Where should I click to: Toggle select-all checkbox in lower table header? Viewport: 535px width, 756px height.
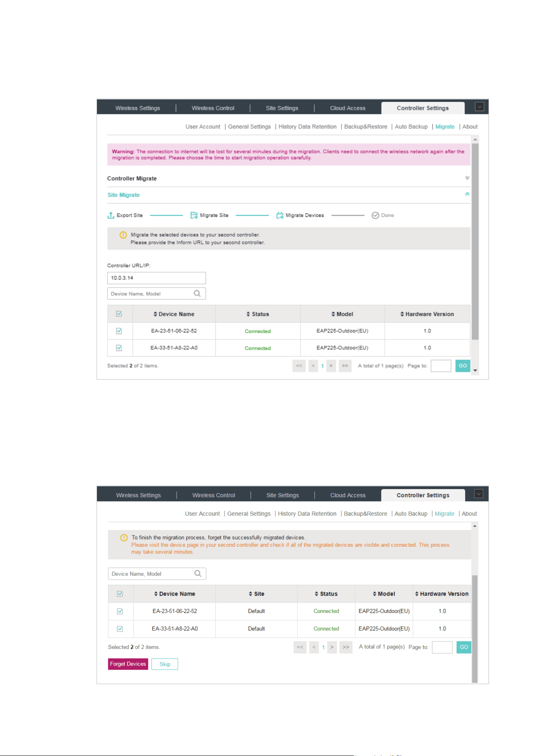[120, 594]
